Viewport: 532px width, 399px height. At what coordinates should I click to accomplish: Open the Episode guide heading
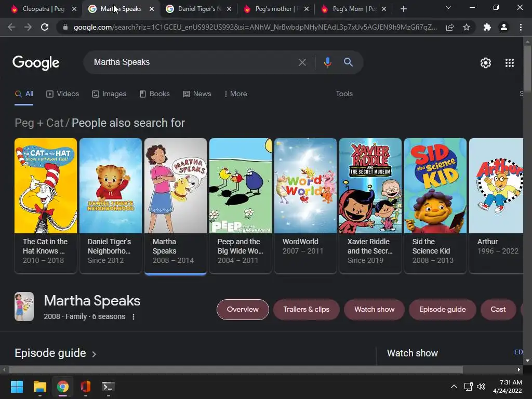(50, 353)
